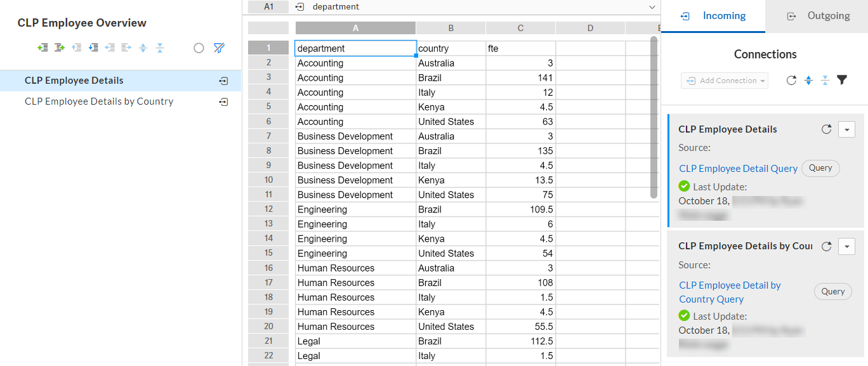Open dropdown for CLP Employee Details by Country connection

click(x=847, y=247)
